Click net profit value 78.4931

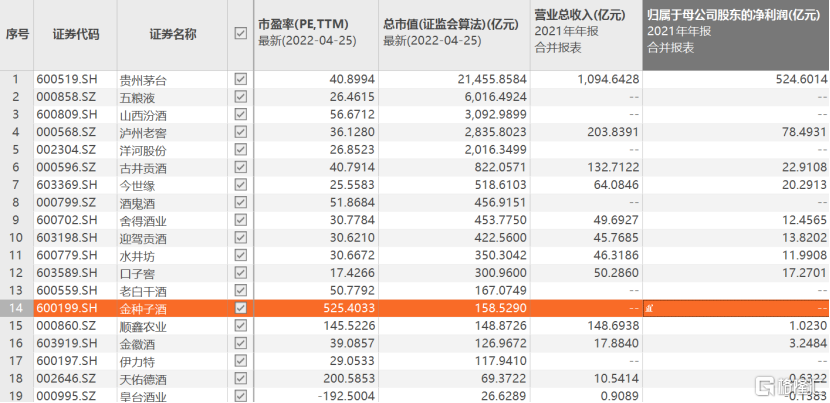tap(803, 132)
